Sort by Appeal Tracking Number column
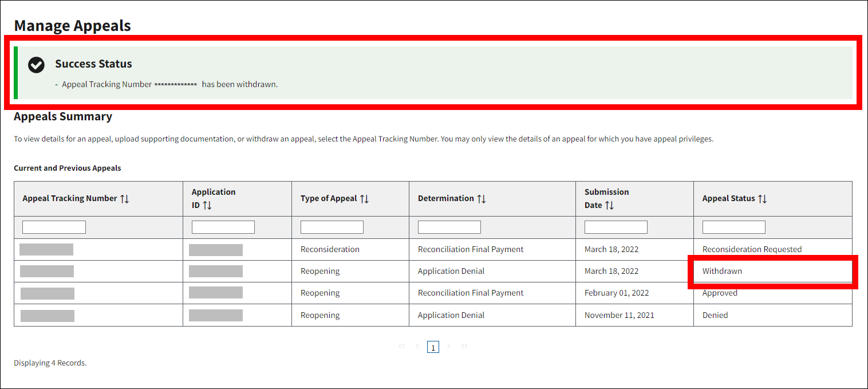The image size is (868, 389). pos(125,199)
